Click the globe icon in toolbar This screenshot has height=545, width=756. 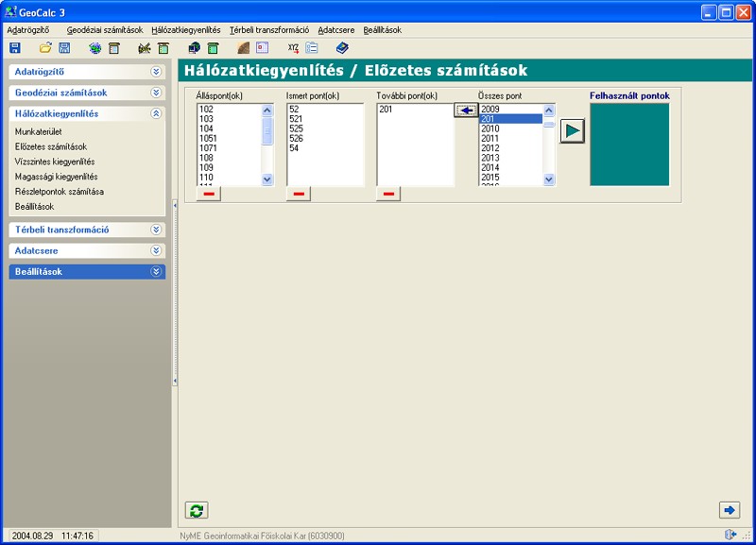coord(95,48)
